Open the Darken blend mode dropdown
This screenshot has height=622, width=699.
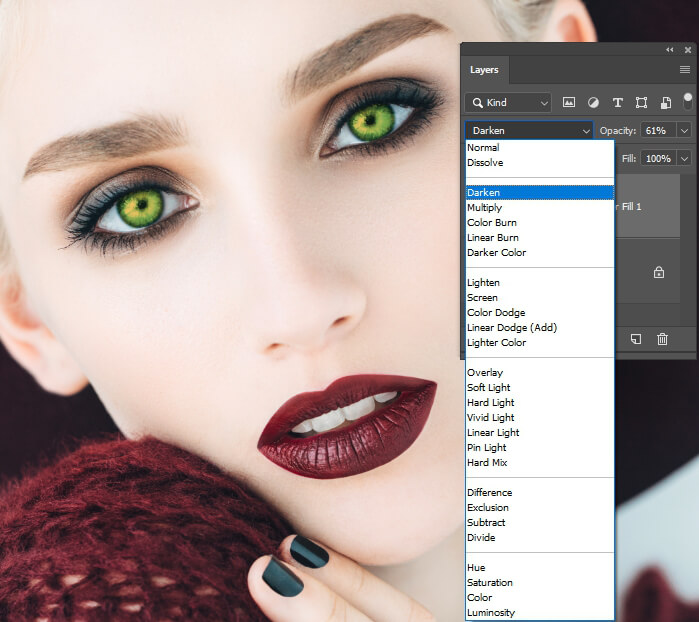(529, 131)
